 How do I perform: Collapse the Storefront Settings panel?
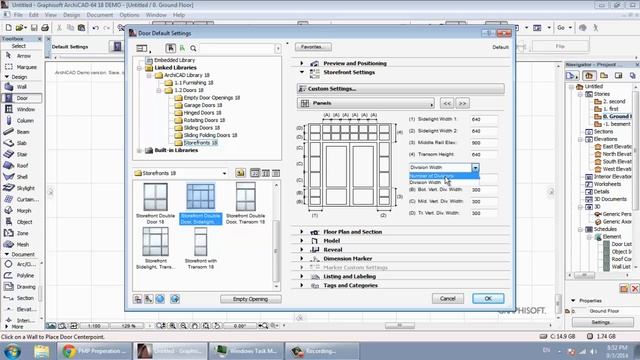pos(302,72)
